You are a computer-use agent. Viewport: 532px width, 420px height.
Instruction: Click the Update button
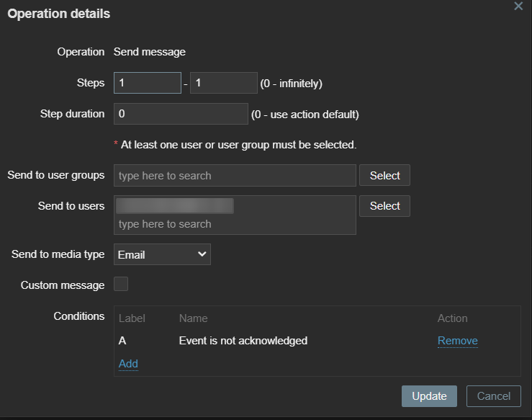[x=429, y=396]
